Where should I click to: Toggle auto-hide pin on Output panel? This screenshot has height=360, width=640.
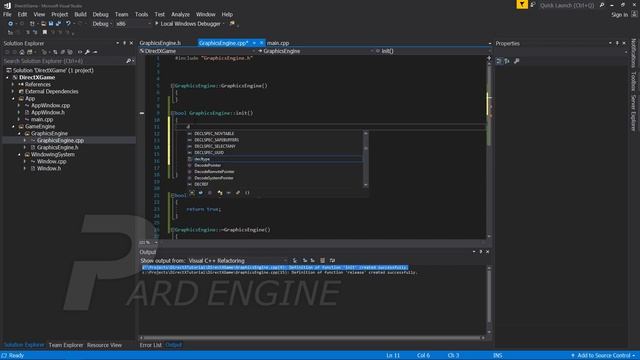pos(481,252)
